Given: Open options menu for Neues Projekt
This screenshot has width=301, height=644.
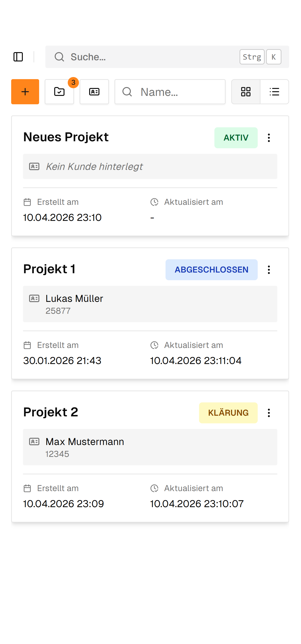Looking at the screenshot, I should tap(269, 138).
